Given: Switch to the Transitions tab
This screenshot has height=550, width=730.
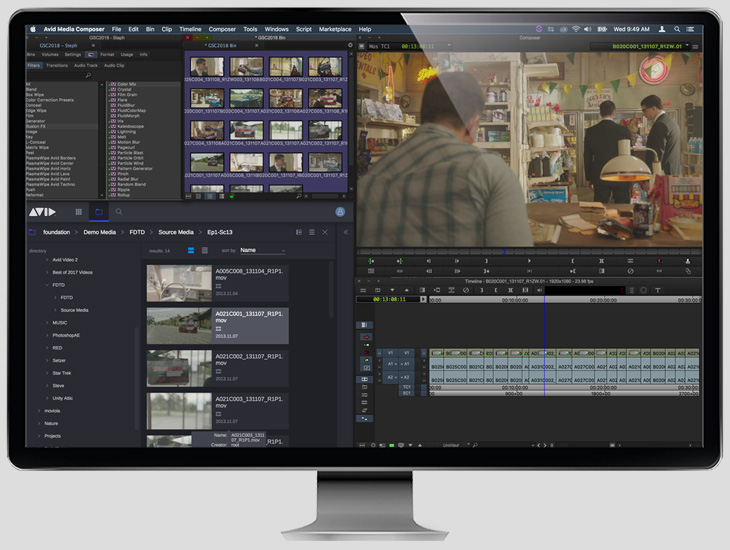Looking at the screenshot, I should [57, 65].
